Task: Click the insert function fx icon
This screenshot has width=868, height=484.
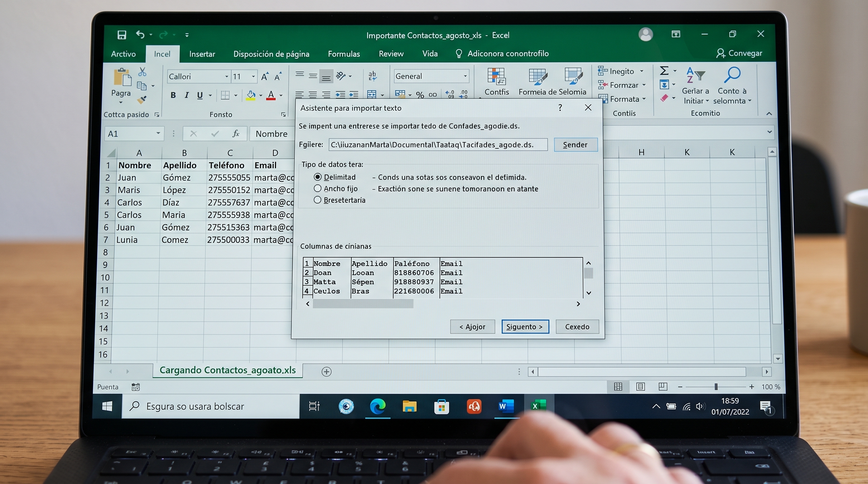Action: (x=236, y=134)
